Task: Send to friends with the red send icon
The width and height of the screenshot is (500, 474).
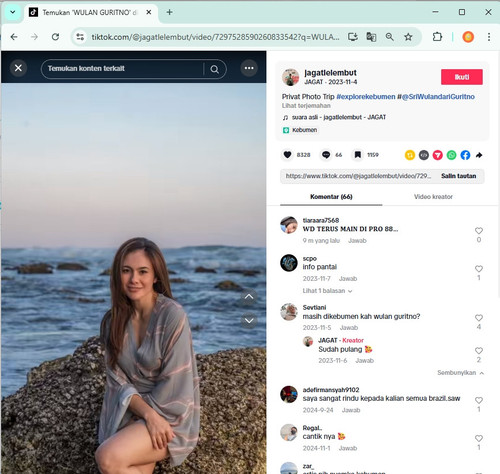Action: click(438, 155)
